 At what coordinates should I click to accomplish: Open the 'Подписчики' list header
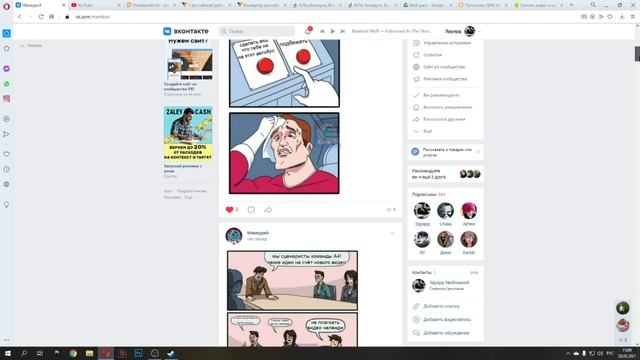[x=429, y=195]
